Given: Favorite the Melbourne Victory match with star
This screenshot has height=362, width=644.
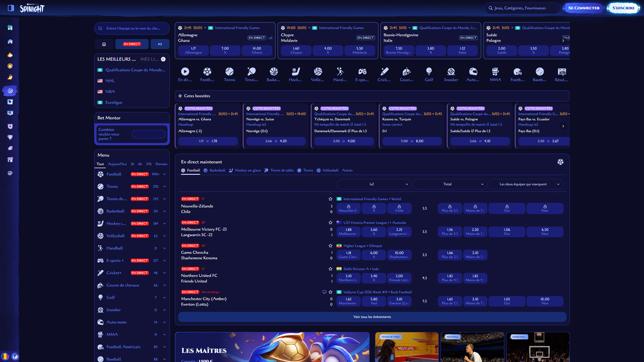Looking at the screenshot, I should (331, 223).
